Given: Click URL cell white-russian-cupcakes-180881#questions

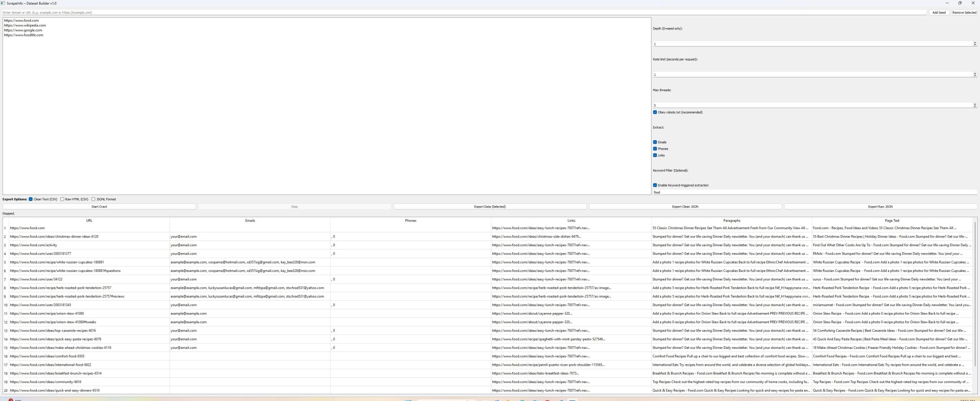Looking at the screenshot, I should click(x=89, y=271).
